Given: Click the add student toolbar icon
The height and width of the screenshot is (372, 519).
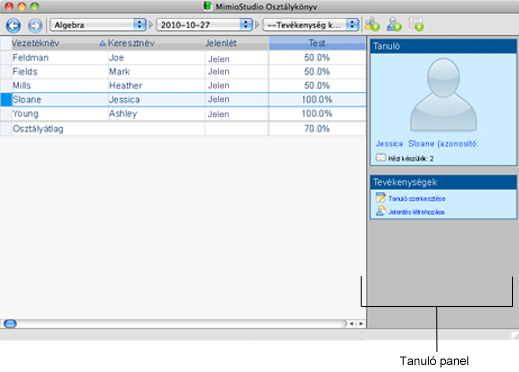Looking at the screenshot, I should coord(394,24).
